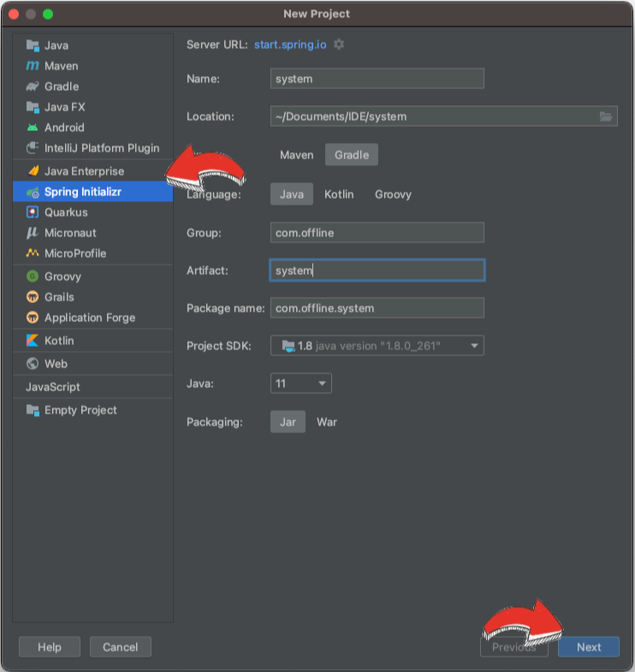Select Jar packaging
The image size is (635, 672).
pos(288,422)
